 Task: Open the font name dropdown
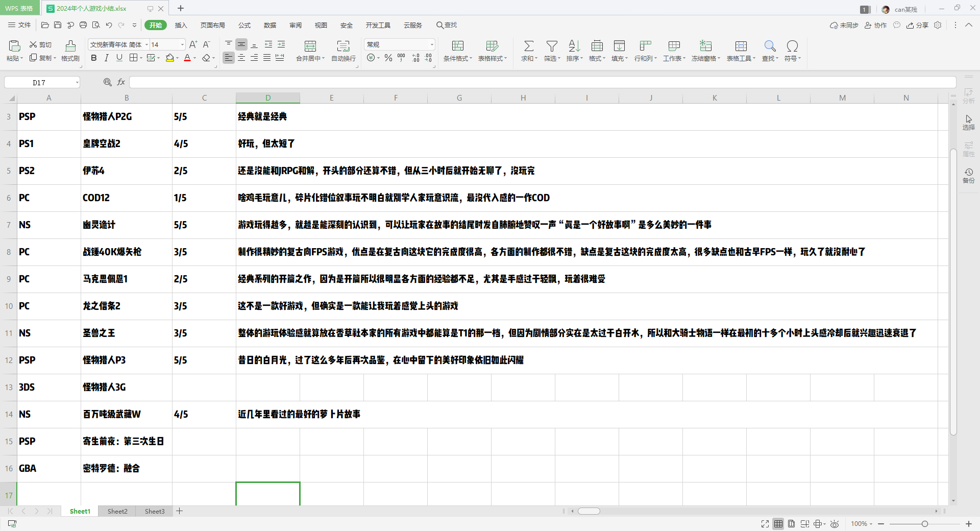(x=146, y=45)
